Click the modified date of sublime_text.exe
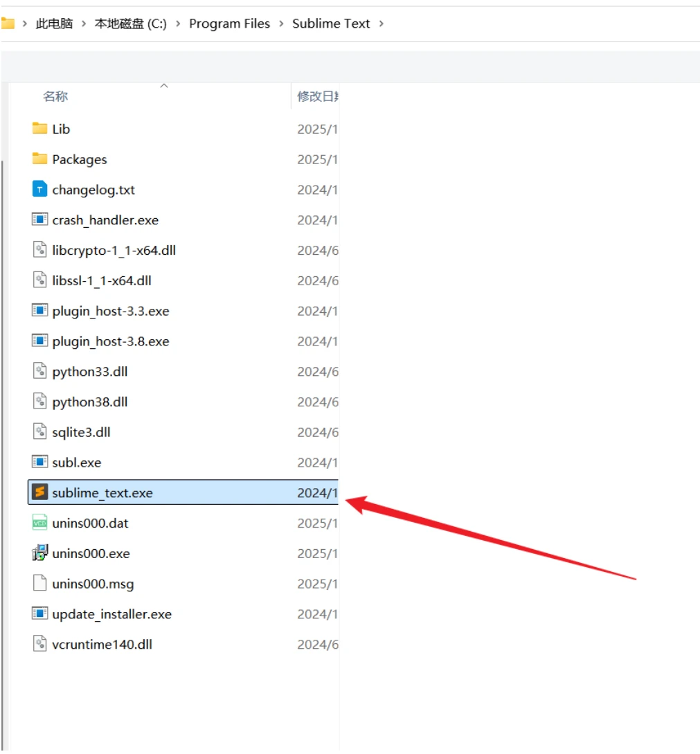Image resolution: width=700 pixels, height=754 pixels. pos(318,493)
